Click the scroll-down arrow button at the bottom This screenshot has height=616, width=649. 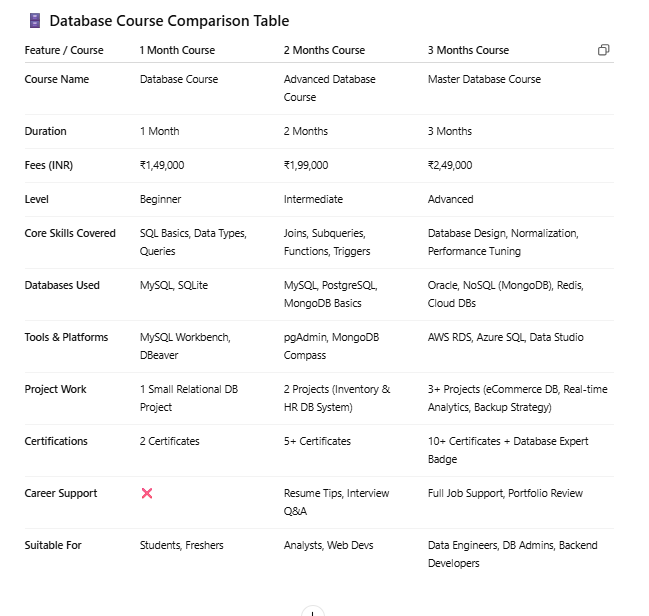[x=313, y=610]
